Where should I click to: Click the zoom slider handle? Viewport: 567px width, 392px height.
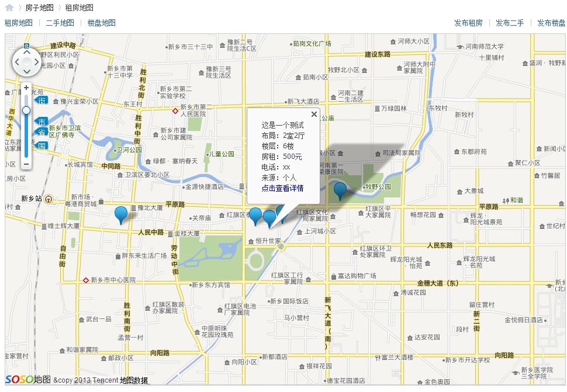pyautogui.click(x=26, y=110)
